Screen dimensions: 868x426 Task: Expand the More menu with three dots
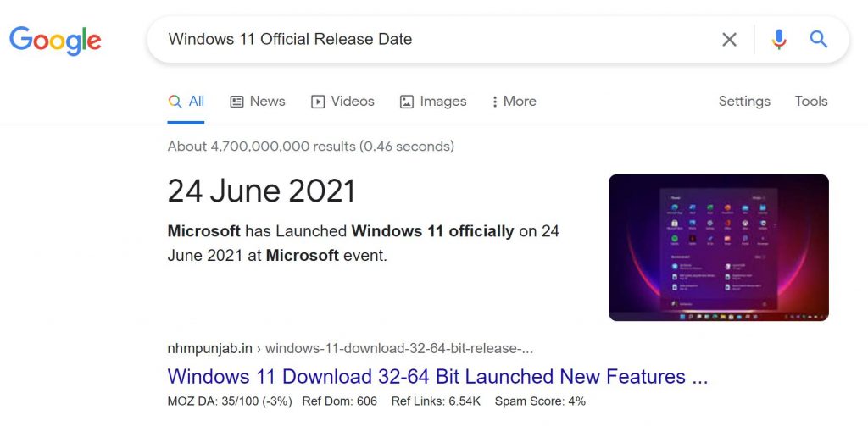(514, 102)
